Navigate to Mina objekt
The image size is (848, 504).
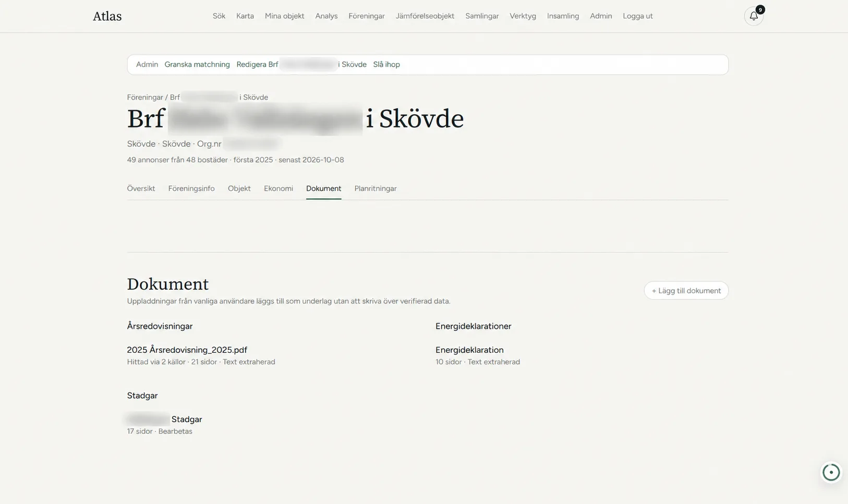[x=285, y=16]
